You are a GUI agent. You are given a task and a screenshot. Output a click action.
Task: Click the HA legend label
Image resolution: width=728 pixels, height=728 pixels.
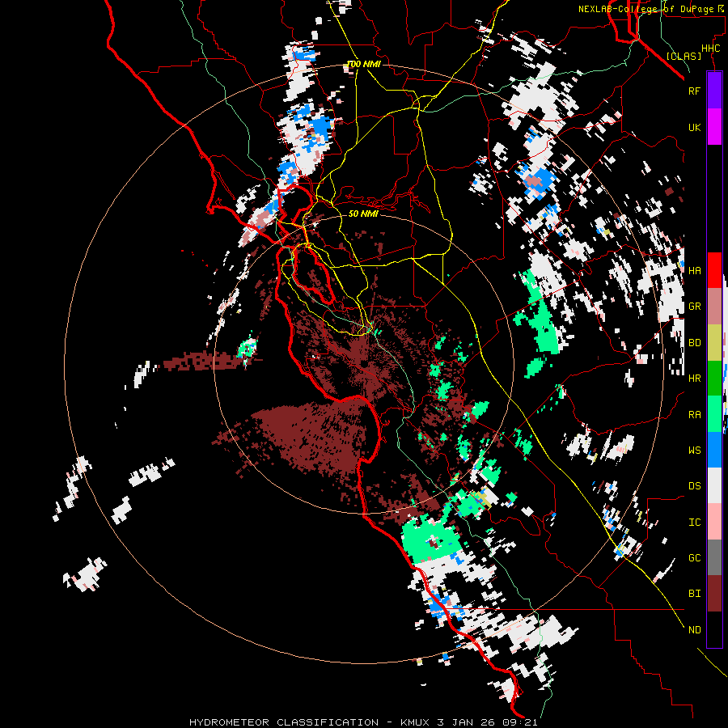(694, 270)
